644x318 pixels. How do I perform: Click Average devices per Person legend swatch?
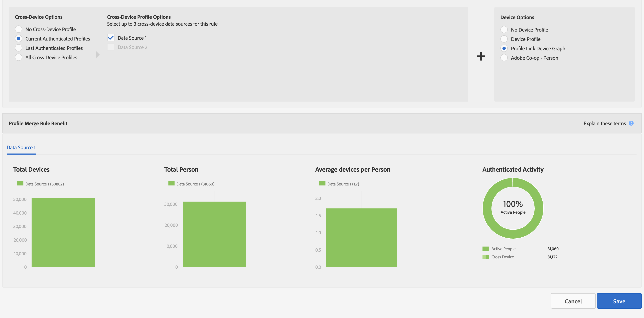pyautogui.click(x=322, y=184)
